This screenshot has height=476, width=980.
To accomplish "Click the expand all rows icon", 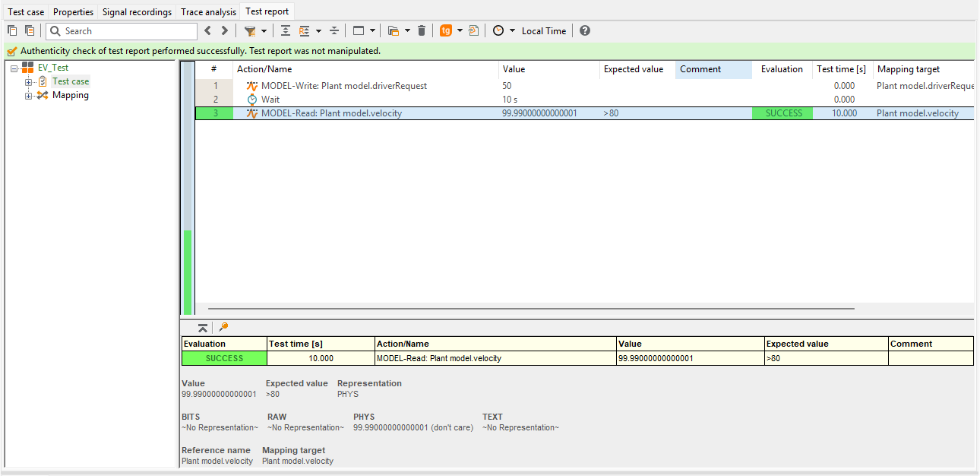I will click(286, 31).
